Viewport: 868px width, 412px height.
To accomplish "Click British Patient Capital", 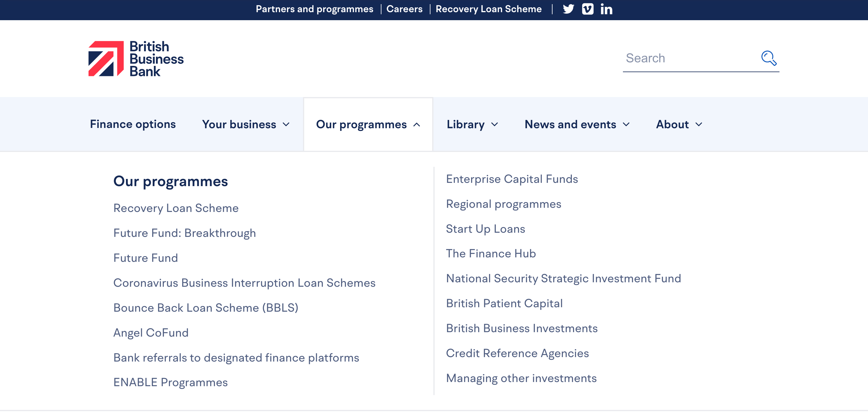I will pyautogui.click(x=504, y=303).
